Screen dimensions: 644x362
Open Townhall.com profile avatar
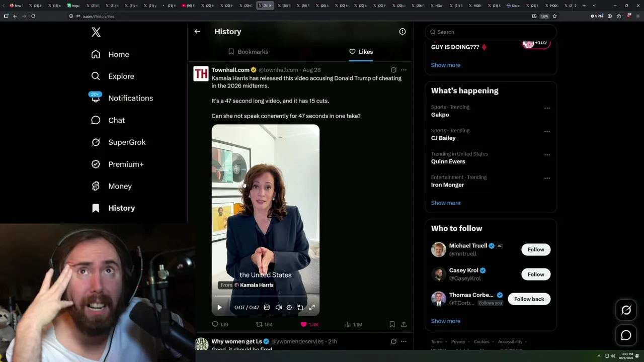[x=201, y=74]
